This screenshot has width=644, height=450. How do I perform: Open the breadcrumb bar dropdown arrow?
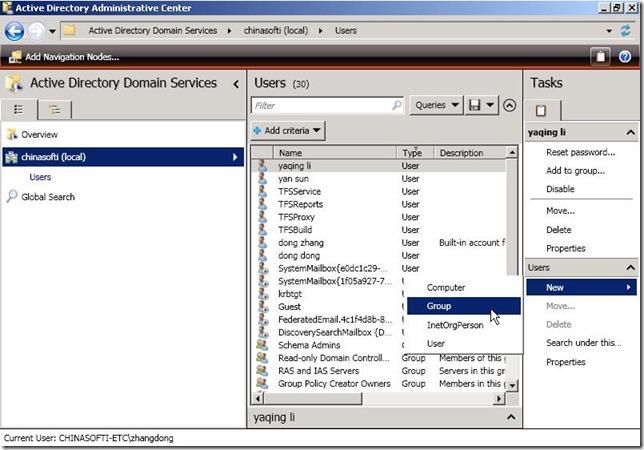(609, 31)
